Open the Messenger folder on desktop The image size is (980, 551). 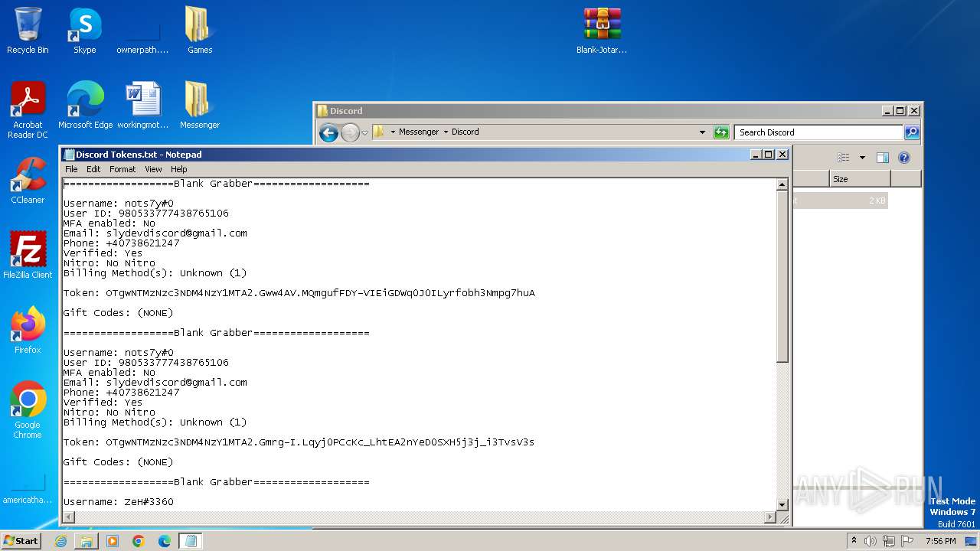click(x=200, y=106)
